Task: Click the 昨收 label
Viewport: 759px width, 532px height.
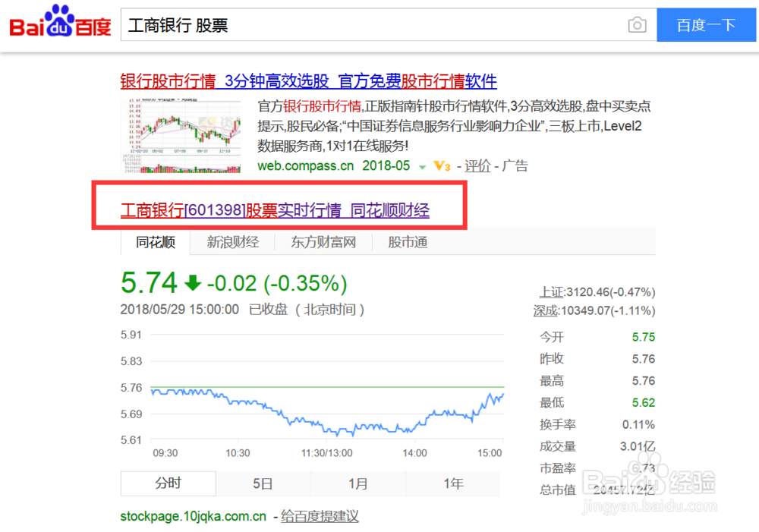Action: tap(552, 359)
